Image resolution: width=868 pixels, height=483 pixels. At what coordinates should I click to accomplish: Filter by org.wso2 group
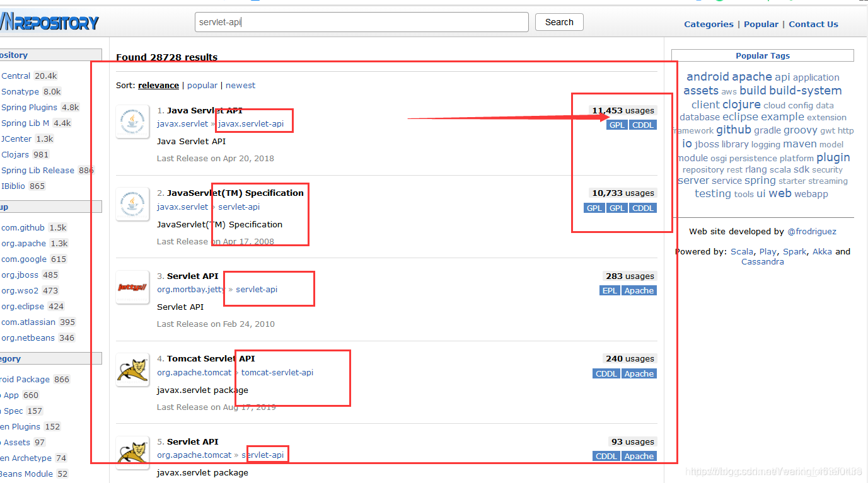(20, 290)
